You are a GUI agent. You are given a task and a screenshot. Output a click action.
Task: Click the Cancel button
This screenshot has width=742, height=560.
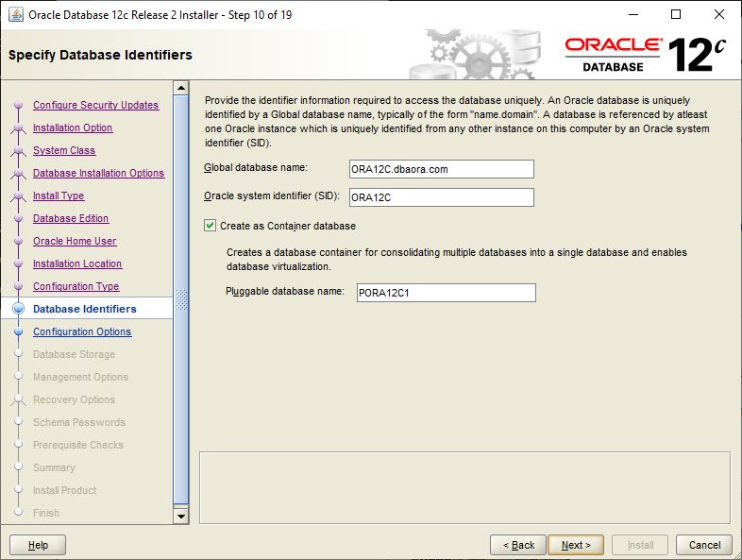(x=704, y=545)
